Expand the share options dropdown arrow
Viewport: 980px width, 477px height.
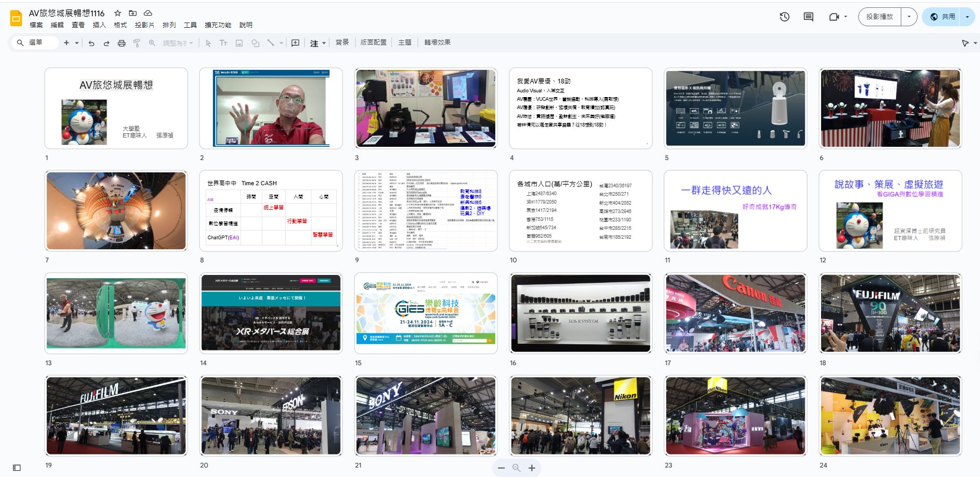coord(967,17)
